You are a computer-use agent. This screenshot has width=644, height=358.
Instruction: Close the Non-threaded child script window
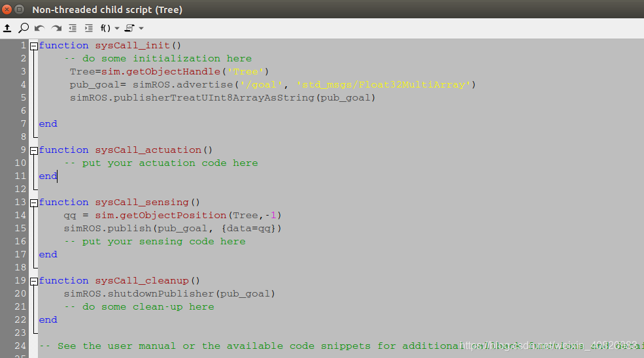[7, 9]
